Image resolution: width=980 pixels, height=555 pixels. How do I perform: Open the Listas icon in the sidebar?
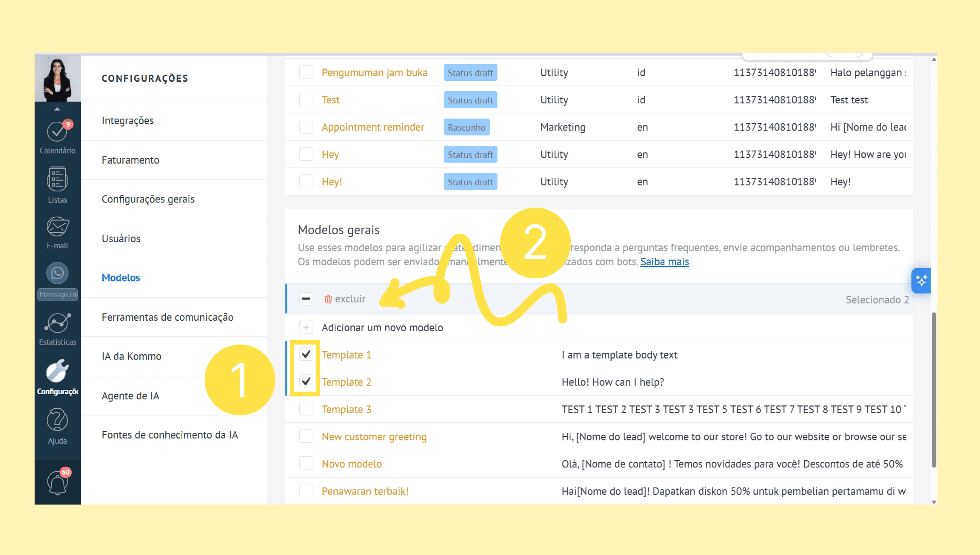tap(57, 179)
